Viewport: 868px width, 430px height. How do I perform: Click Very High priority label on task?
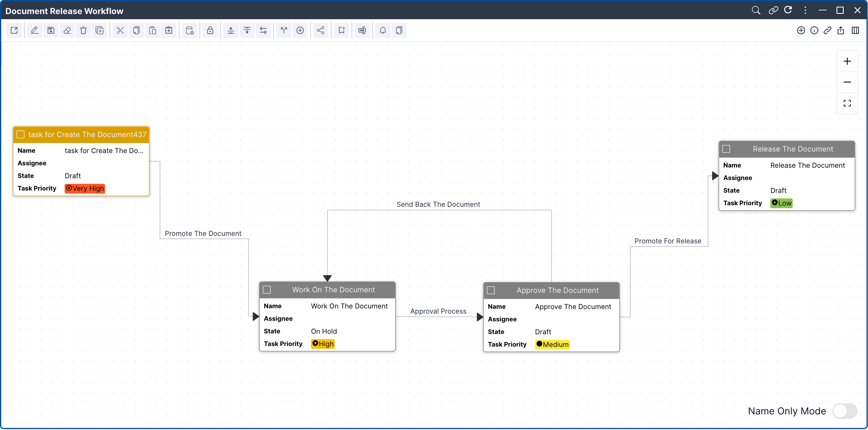pyautogui.click(x=85, y=188)
